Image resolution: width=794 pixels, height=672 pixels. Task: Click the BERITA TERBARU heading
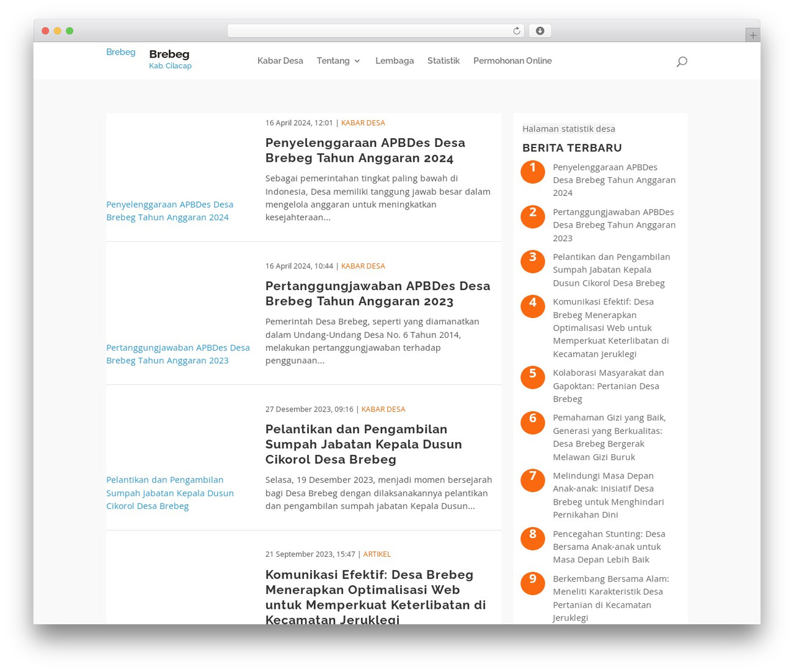click(x=572, y=148)
